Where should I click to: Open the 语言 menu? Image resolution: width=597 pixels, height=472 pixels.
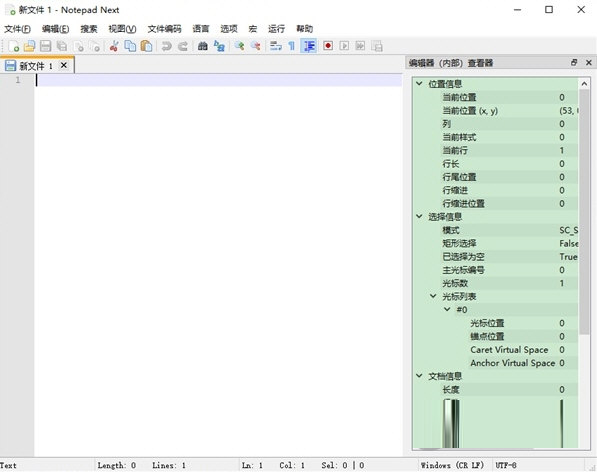[x=201, y=29]
